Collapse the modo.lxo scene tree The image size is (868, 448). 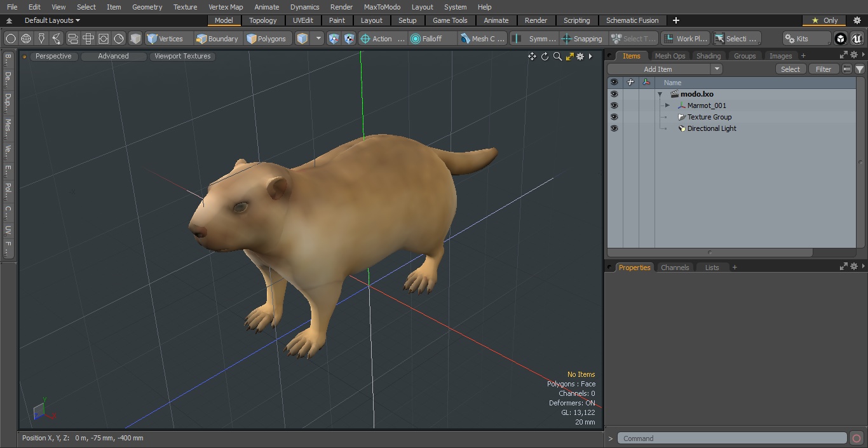(660, 94)
